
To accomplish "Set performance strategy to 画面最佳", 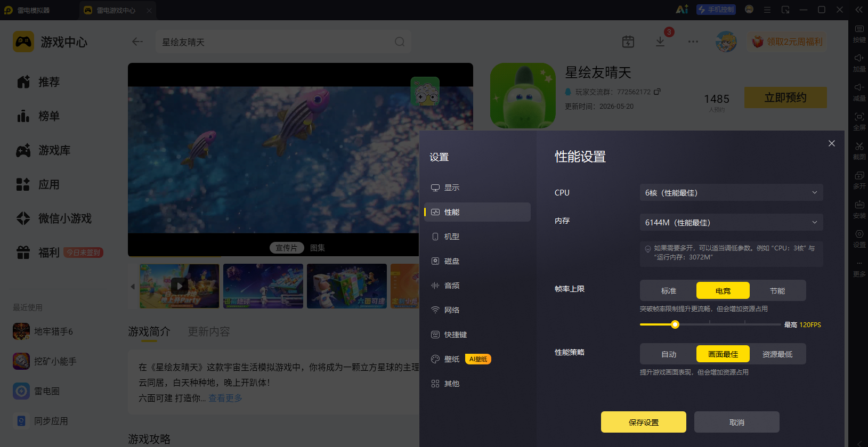I will click(x=723, y=354).
